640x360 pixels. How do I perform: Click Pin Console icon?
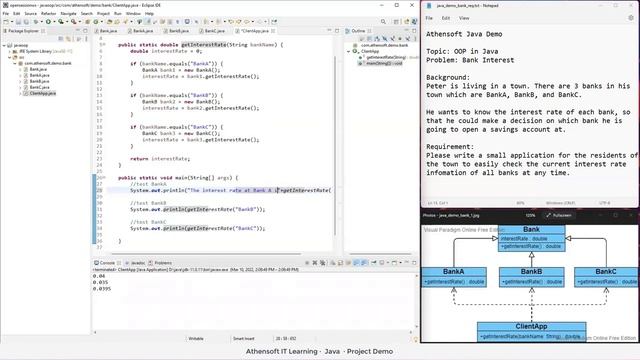click(x=373, y=263)
